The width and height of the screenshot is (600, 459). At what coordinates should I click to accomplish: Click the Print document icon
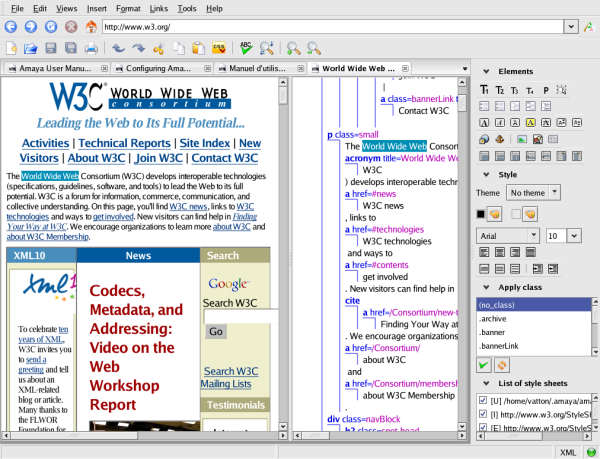point(91,47)
